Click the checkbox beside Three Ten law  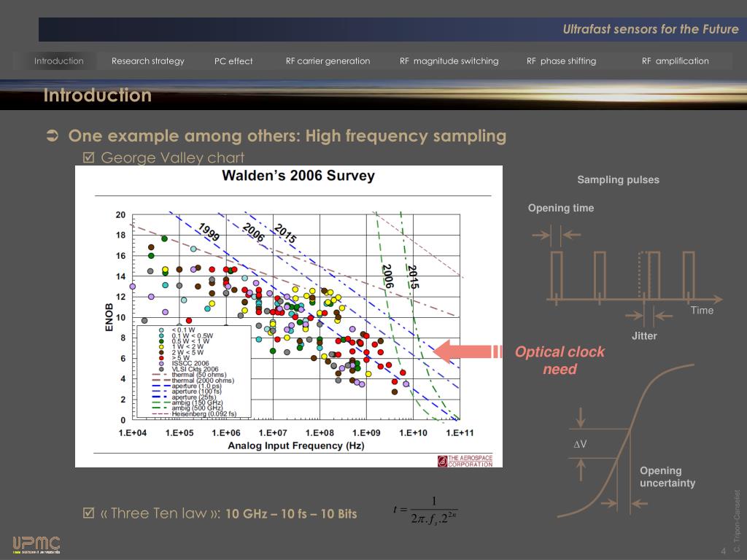(x=88, y=513)
